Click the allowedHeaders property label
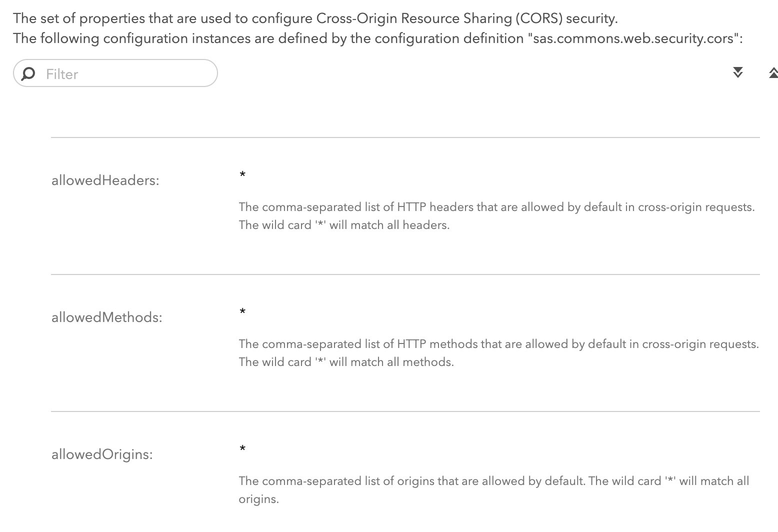778x532 pixels. (x=105, y=180)
